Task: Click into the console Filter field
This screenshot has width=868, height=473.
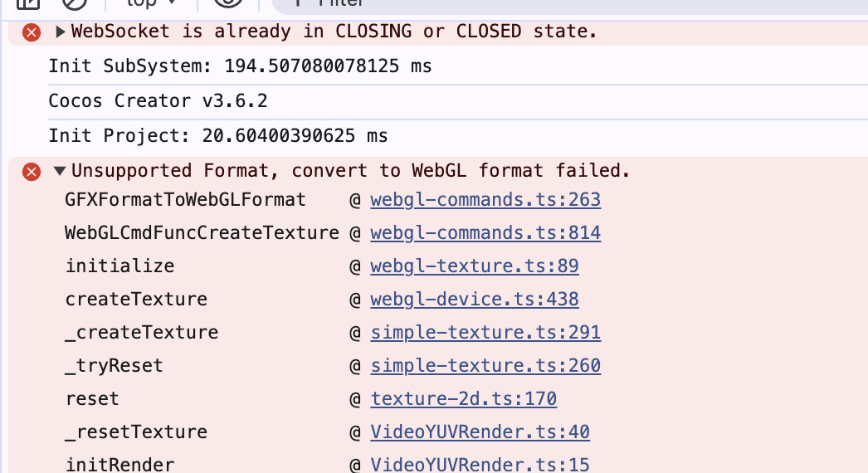Action: click(x=415, y=3)
